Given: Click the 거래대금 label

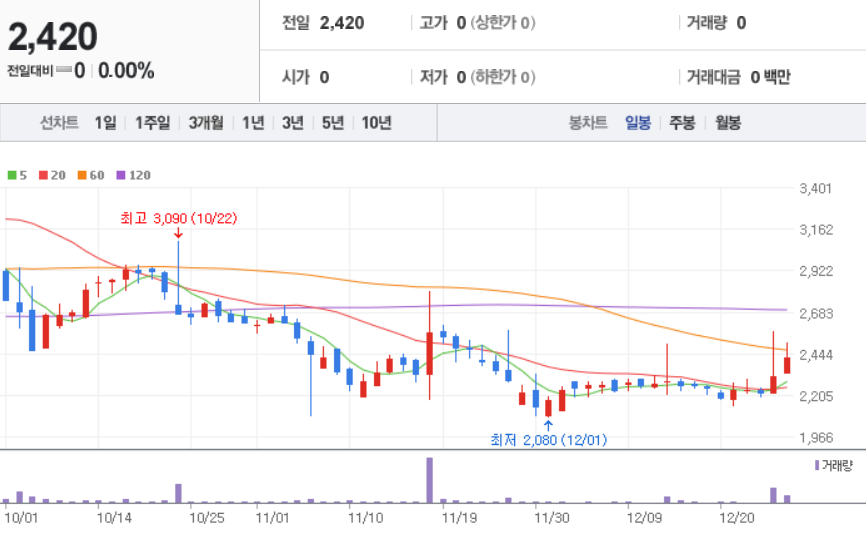Looking at the screenshot, I should 714,77.
